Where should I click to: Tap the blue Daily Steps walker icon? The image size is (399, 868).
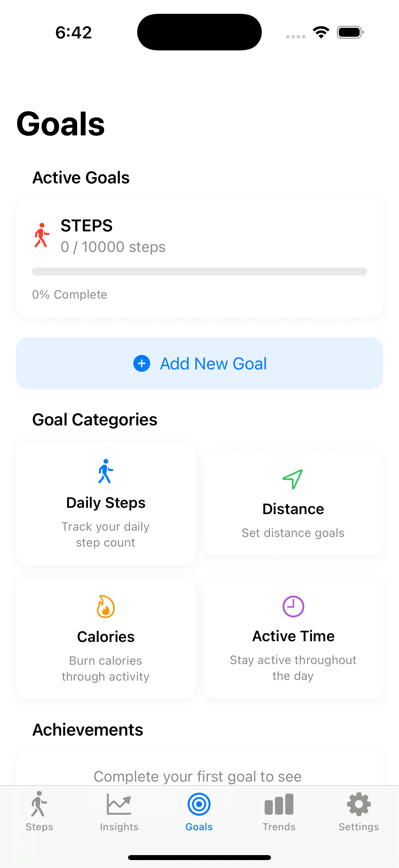(x=106, y=471)
